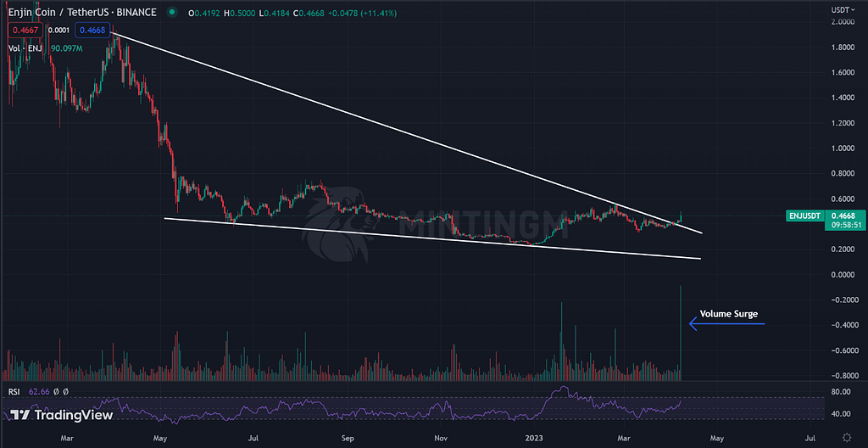
Task: Click the purple 62.66 RSI value
Action: pos(41,391)
